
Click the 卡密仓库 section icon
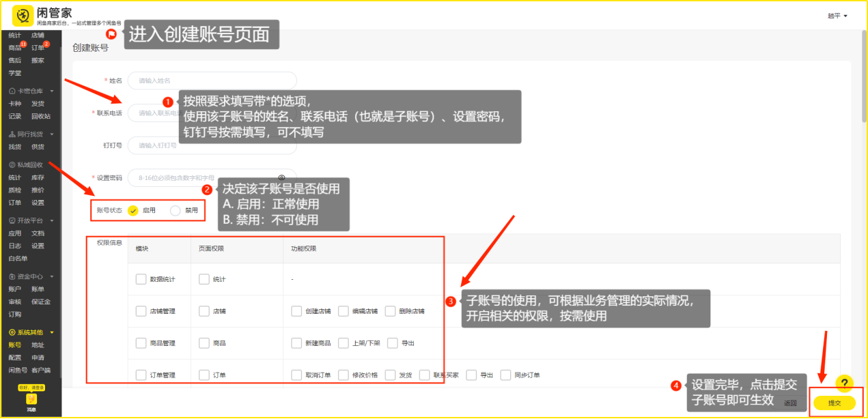tap(12, 91)
